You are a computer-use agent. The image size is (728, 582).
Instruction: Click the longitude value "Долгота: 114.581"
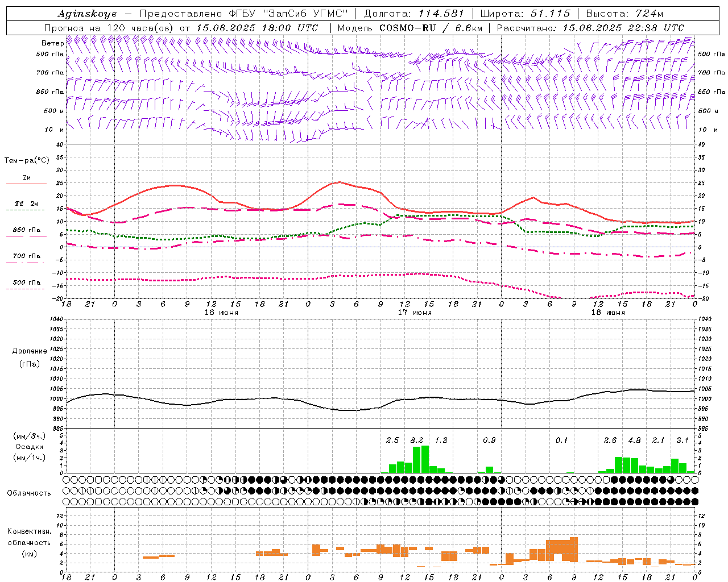(x=414, y=14)
